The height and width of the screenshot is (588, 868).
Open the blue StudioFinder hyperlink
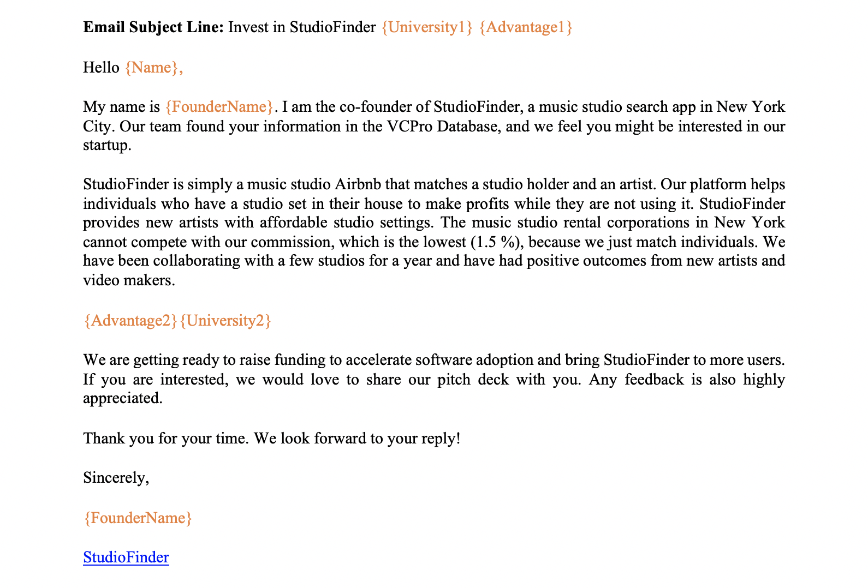pos(126,557)
